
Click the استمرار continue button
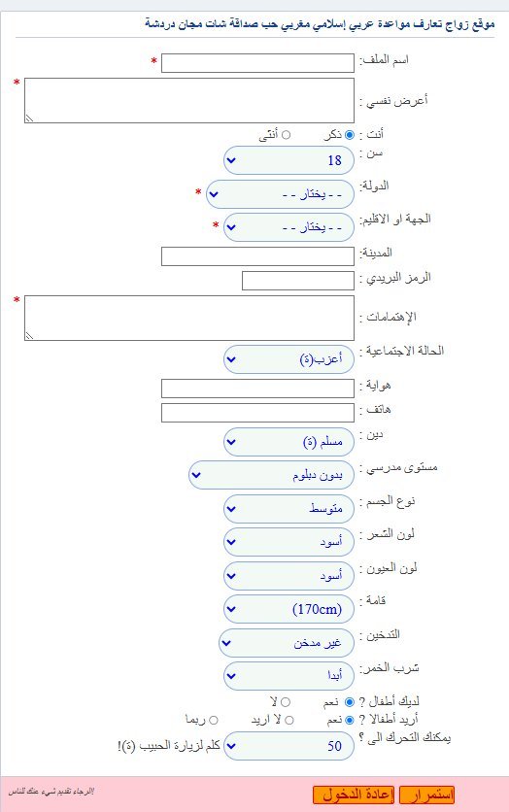point(427,795)
